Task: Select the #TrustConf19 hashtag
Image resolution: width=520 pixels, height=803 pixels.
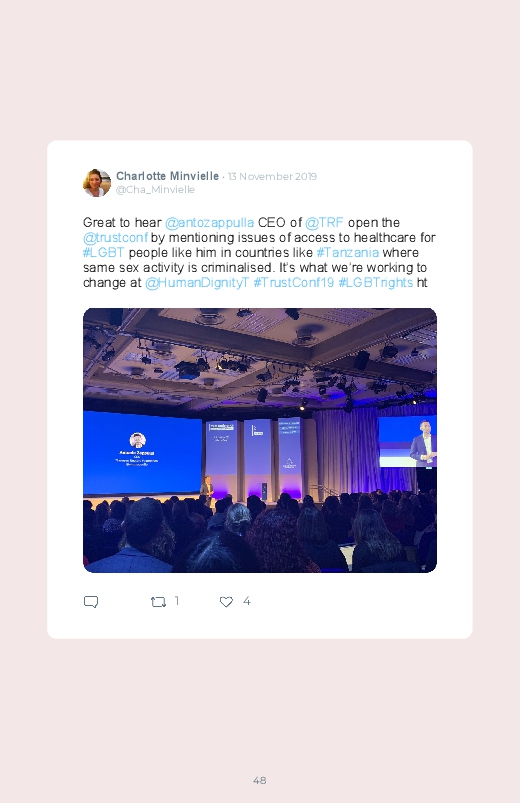Action: (x=294, y=283)
